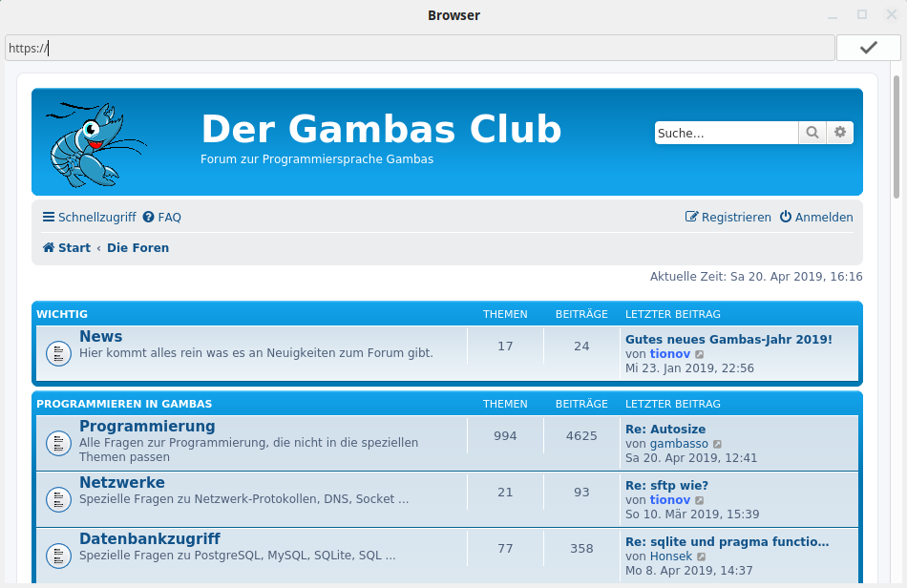The height and width of the screenshot is (588, 907).
Task: Click the 'Sa 20. Apr 2019, 12:41' date
Action: (691, 458)
